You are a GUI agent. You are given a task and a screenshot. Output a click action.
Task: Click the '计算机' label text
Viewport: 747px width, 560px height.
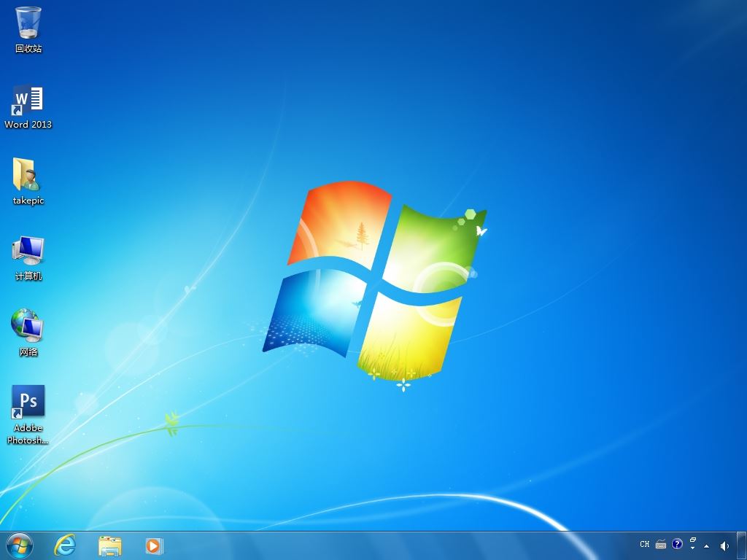pyautogui.click(x=28, y=276)
